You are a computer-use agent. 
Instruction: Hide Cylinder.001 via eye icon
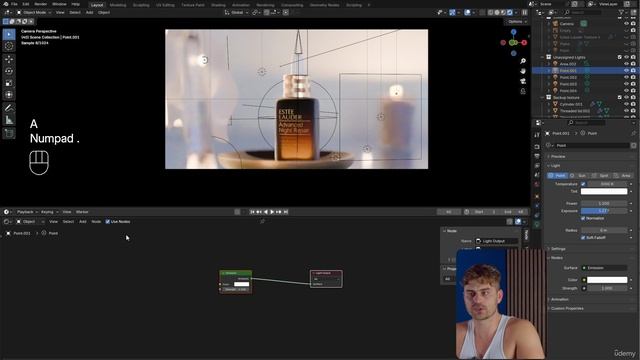coord(626,104)
